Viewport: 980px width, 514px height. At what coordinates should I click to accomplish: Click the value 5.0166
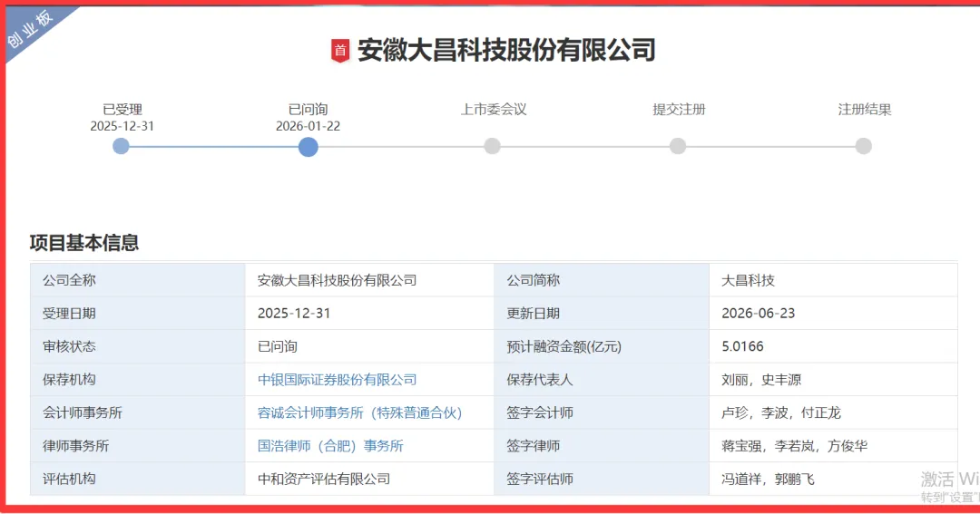coord(742,346)
